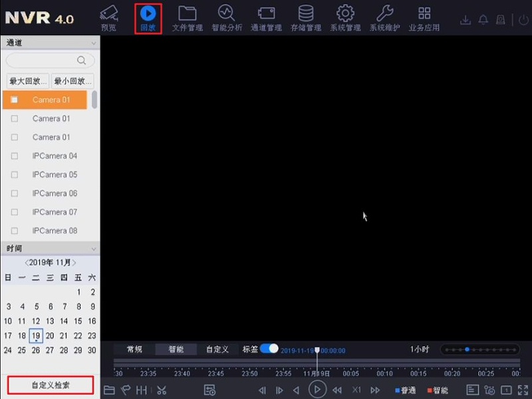Open the 智能分析 smart analysis panel

point(226,18)
